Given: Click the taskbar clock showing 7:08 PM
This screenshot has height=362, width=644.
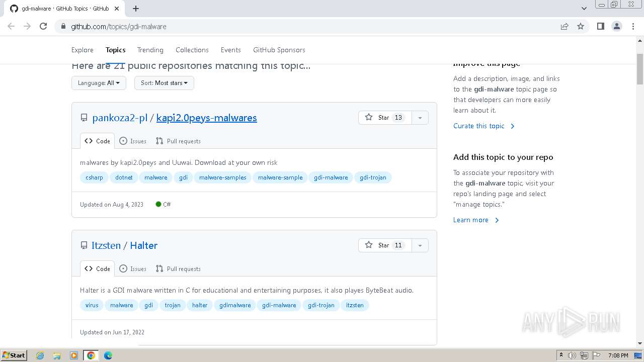Looking at the screenshot, I should (x=618, y=355).
